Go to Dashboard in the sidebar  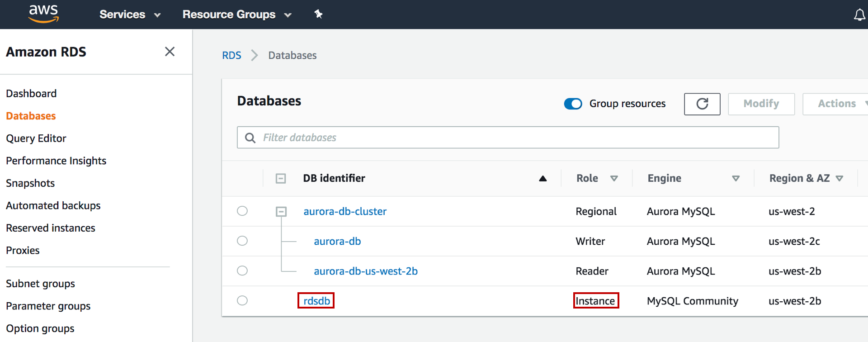point(31,94)
